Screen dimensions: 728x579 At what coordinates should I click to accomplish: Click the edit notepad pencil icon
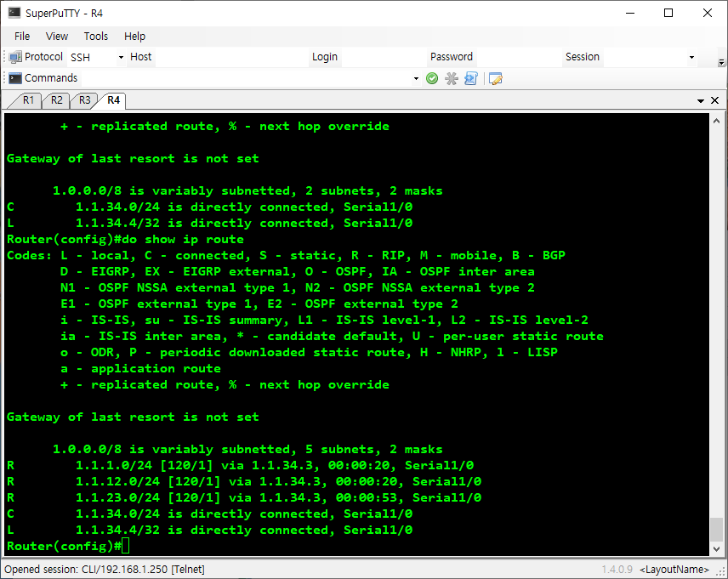click(495, 78)
